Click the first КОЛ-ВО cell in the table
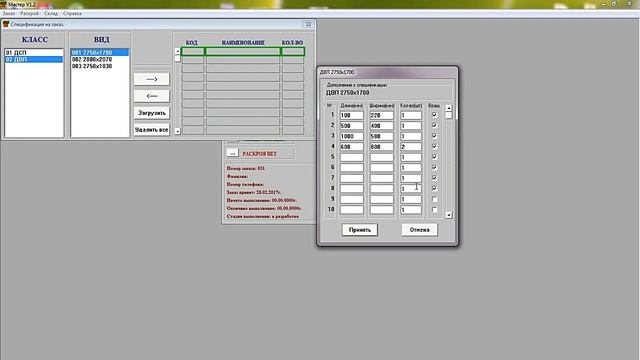640x360 pixels. 293,51
